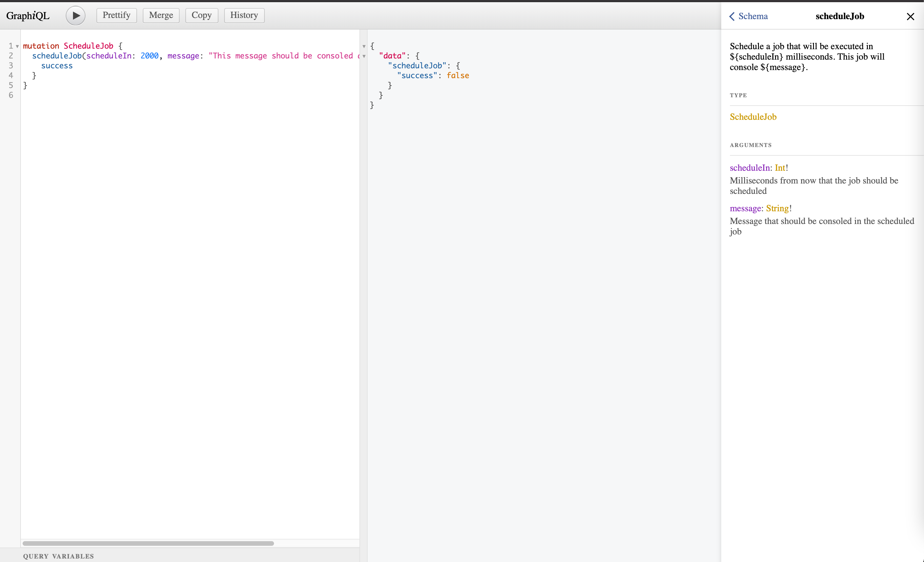Click the Prettify button
924x562 pixels.
coord(116,15)
